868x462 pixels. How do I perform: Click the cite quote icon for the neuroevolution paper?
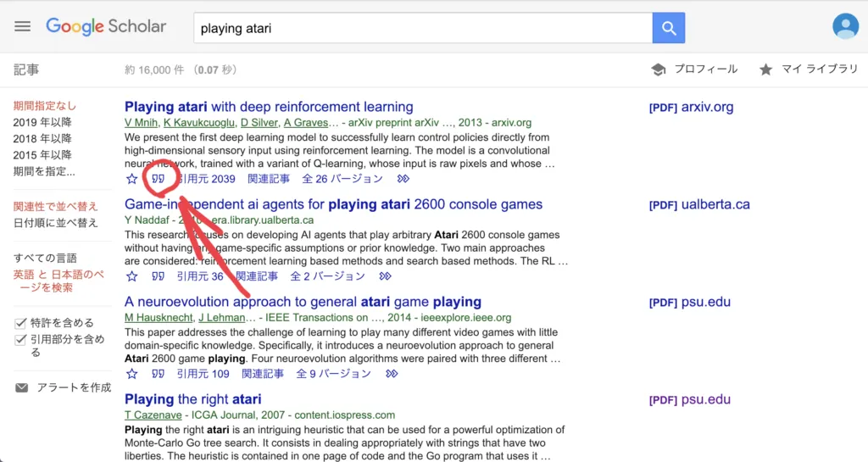[x=158, y=374]
